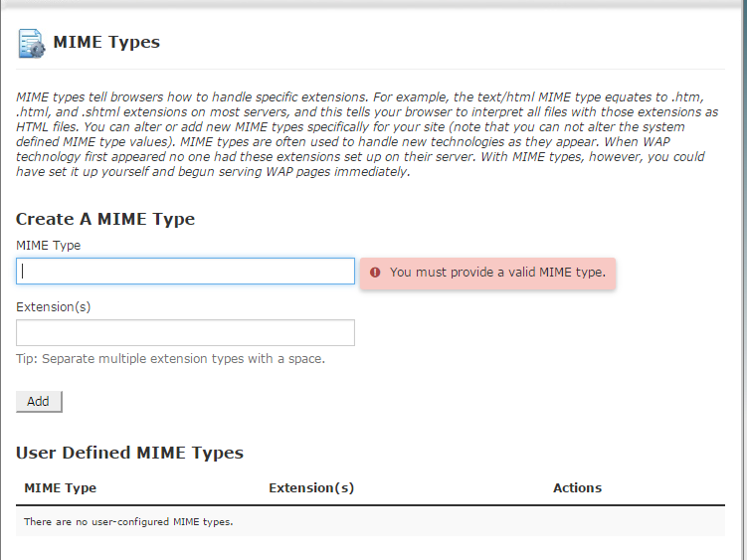Click into the Extension(s) text field
The width and height of the screenshot is (747, 560).
click(185, 332)
